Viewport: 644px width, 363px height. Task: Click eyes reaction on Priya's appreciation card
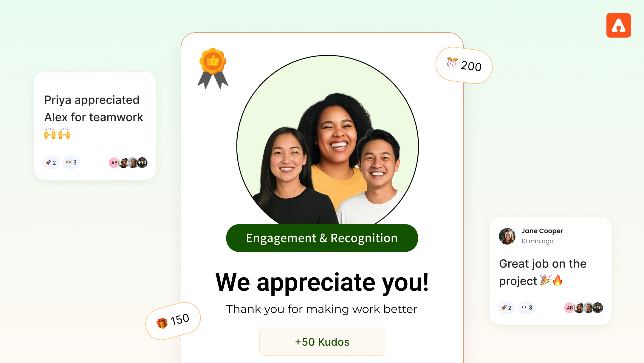tap(71, 163)
